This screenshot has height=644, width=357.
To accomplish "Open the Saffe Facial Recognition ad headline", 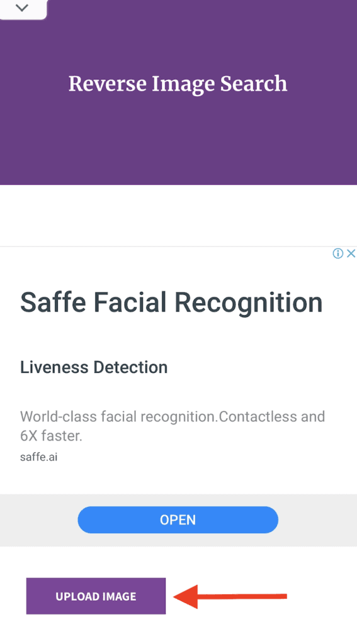I will point(171,303).
